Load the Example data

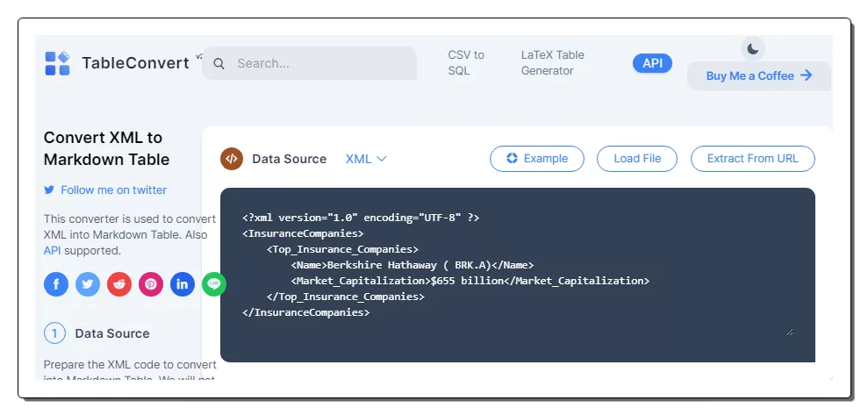pos(537,159)
